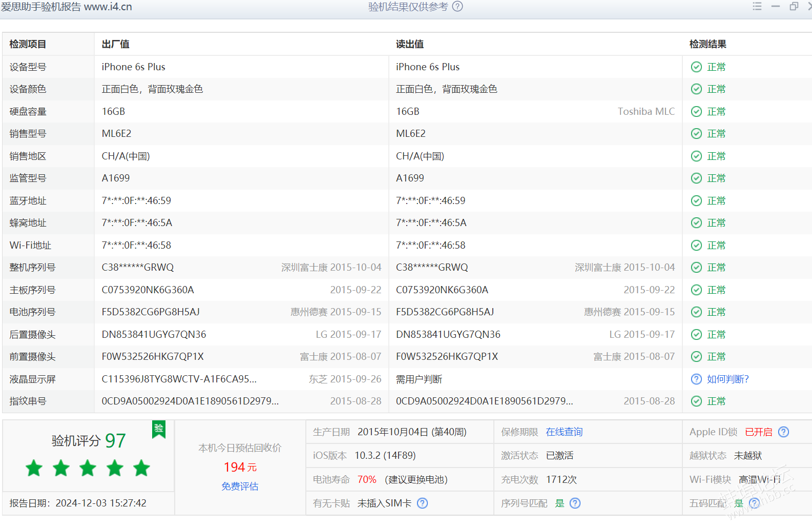The image size is (812, 528).
Task: Click help icon next to 五码匹配
Action: click(754, 503)
